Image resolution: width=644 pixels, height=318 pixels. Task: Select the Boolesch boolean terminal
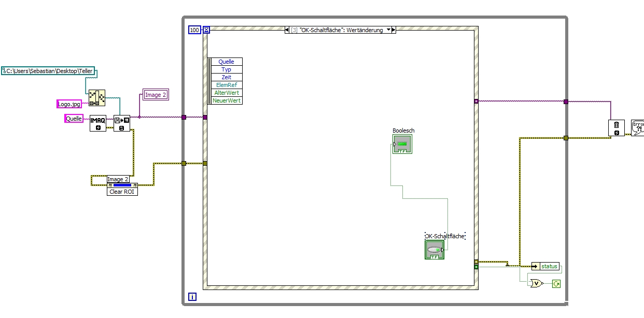[x=402, y=144]
